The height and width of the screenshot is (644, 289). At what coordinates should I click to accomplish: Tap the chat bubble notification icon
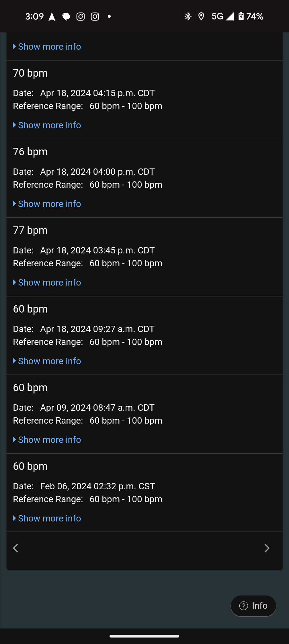66,17
